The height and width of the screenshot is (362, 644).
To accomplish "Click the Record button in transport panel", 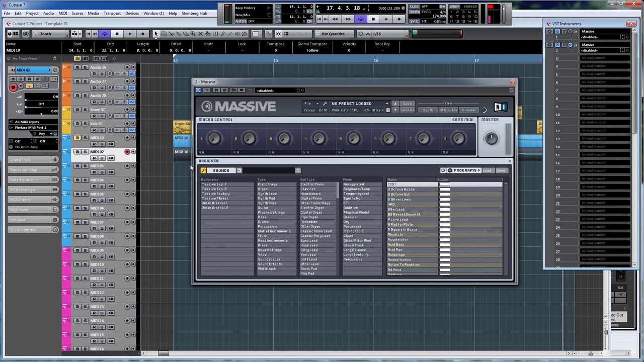I will [399, 19].
